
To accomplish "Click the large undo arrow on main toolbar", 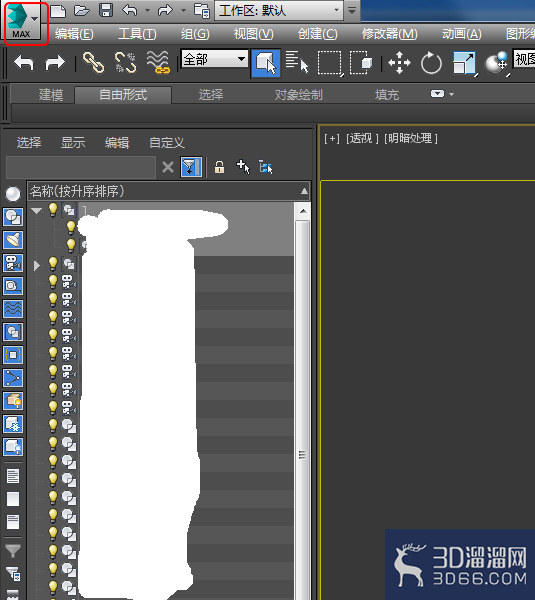I will tap(24, 62).
